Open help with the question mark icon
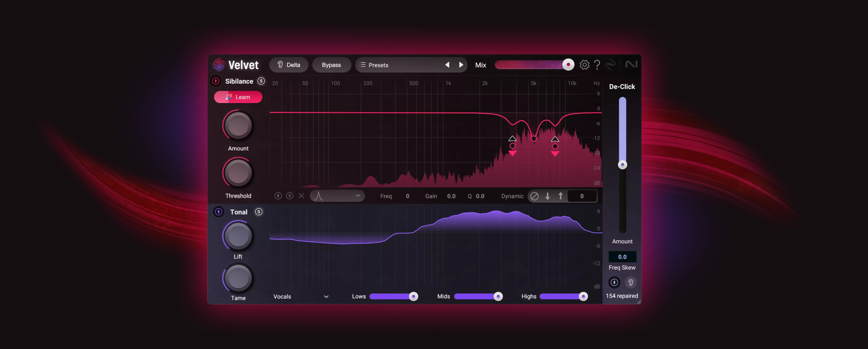Viewport: 868px width, 349px height. [597, 65]
